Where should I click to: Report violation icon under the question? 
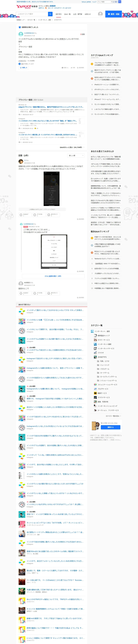click(80, 68)
